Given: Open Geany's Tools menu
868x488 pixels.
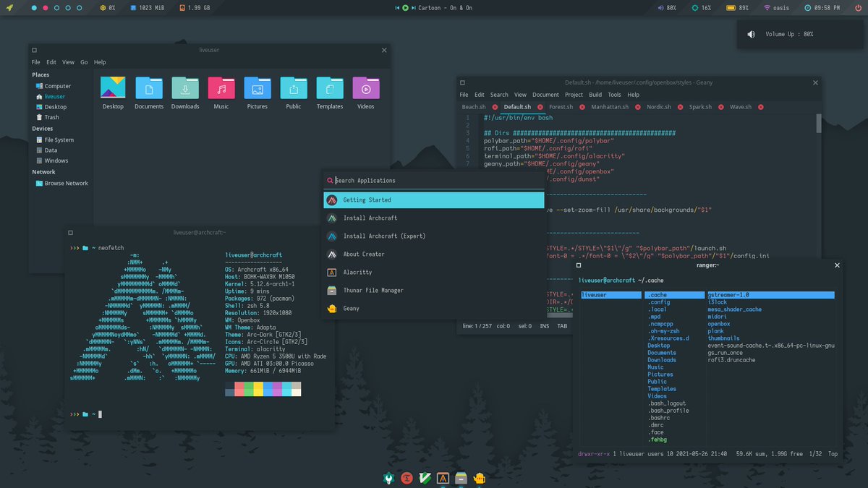Looking at the screenshot, I should point(614,95).
